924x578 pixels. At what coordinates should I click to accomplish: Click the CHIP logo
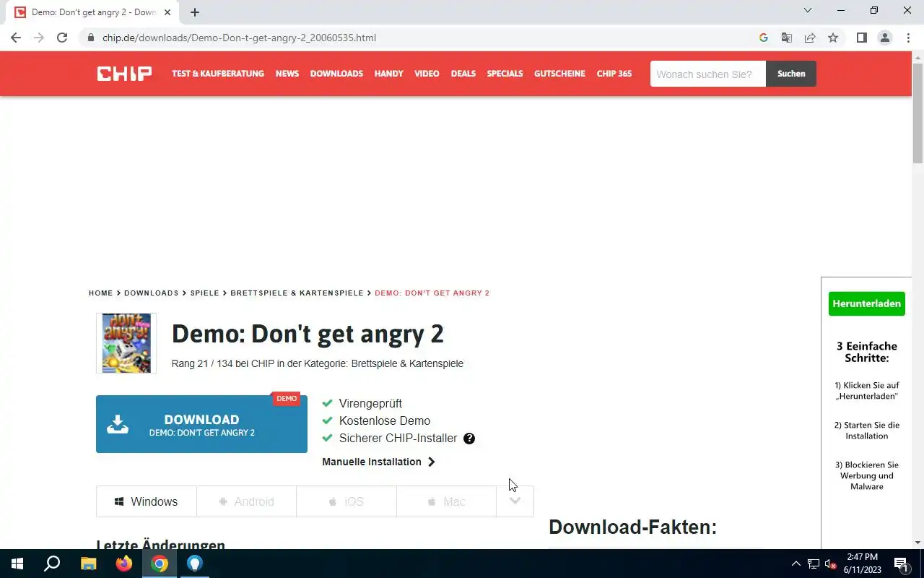click(124, 74)
